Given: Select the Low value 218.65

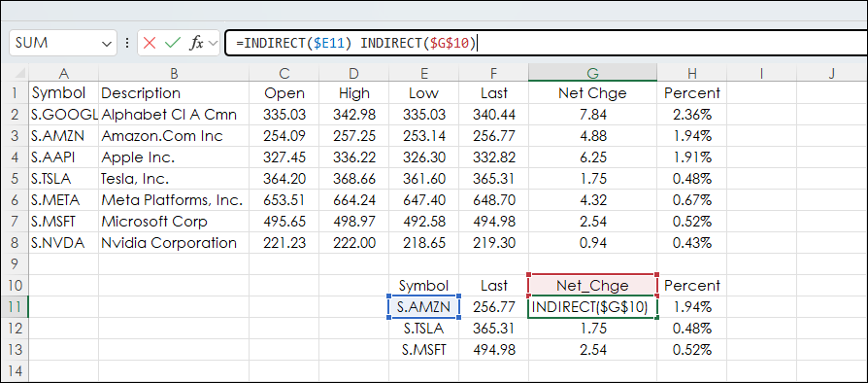Looking at the screenshot, I should click(424, 242).
